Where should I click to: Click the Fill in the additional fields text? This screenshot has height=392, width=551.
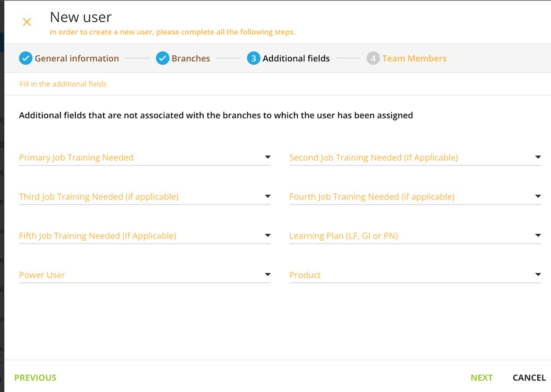[x=63, y=83]
